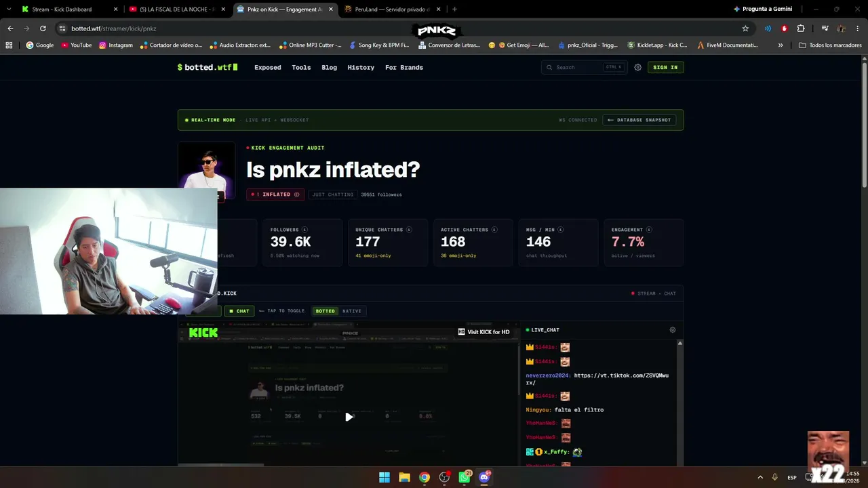Open the tab search dropdown

tap(8, 9)
